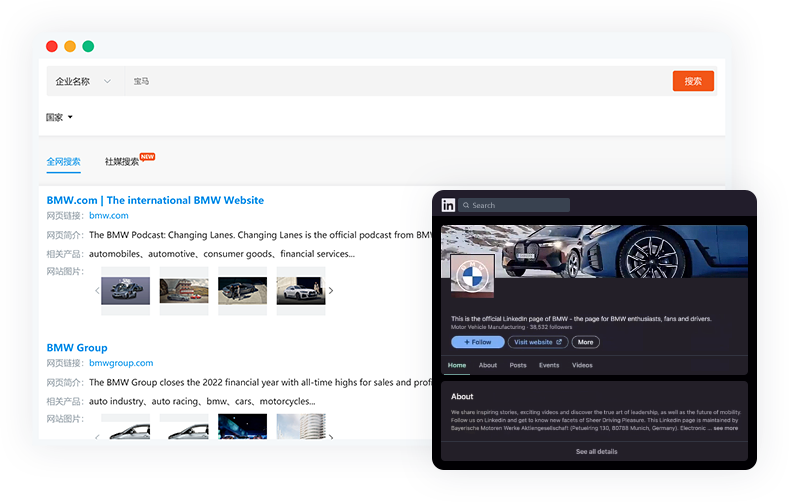Open third BMW.com dark car thumbnail

(242, 291)
